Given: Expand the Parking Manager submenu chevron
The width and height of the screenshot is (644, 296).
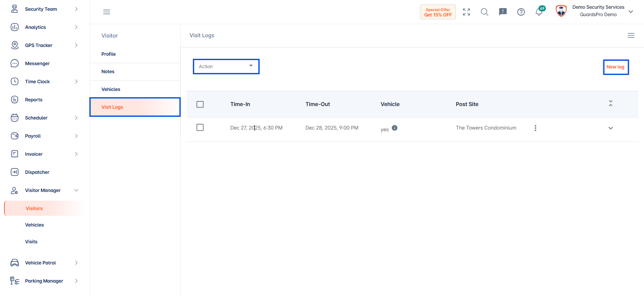Looking at the screenshot, I should (76, 281).
